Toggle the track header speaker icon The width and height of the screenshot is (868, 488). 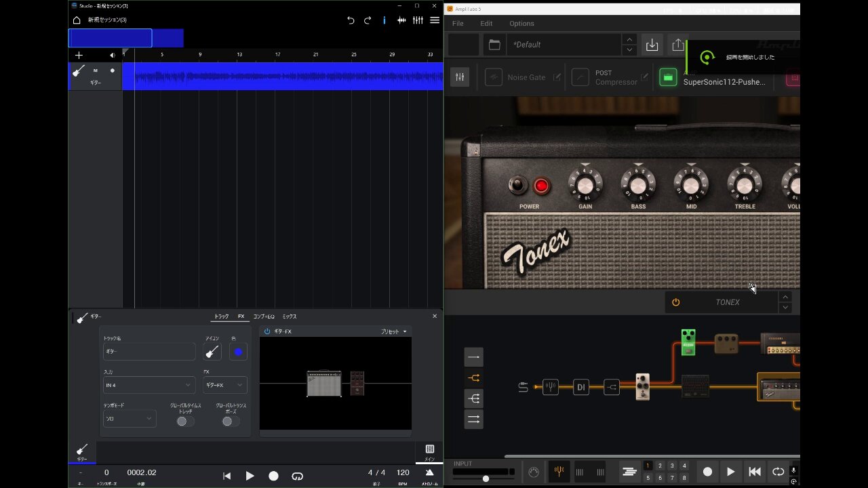[x=113, y=55]
